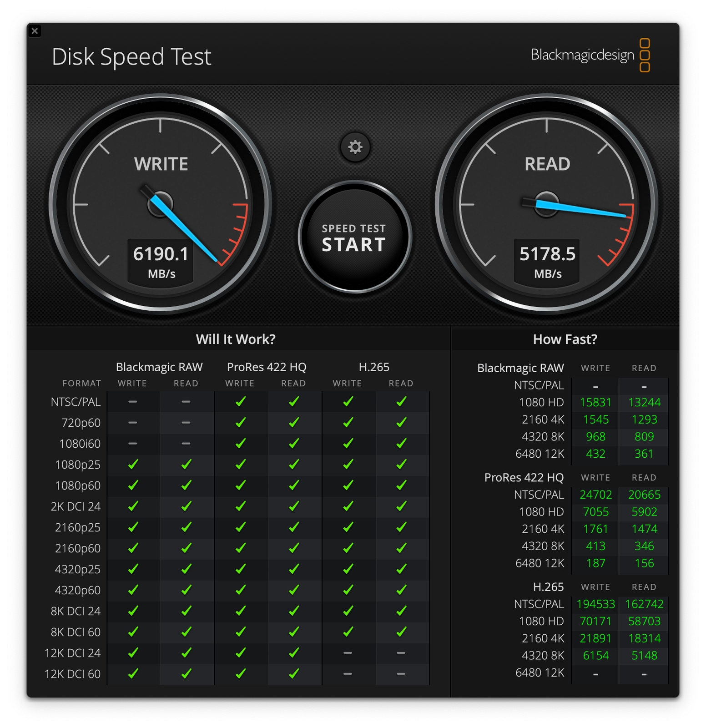Click the READ speed gauge dial

[546, 204]
